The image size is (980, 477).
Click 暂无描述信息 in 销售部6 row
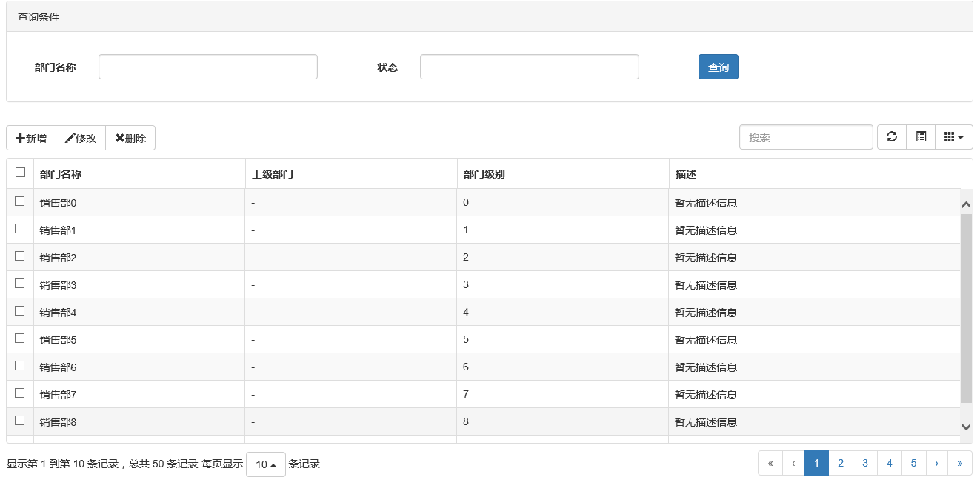(706, 367)
